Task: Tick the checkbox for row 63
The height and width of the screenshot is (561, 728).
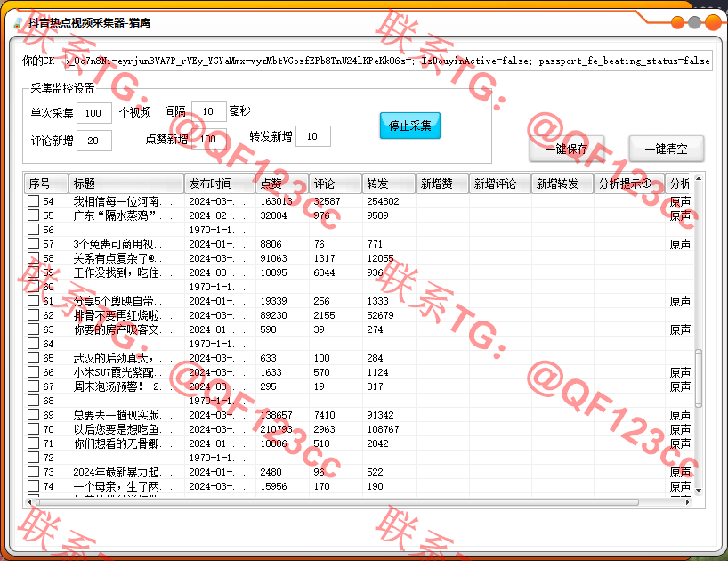Action: pos(33,329)
